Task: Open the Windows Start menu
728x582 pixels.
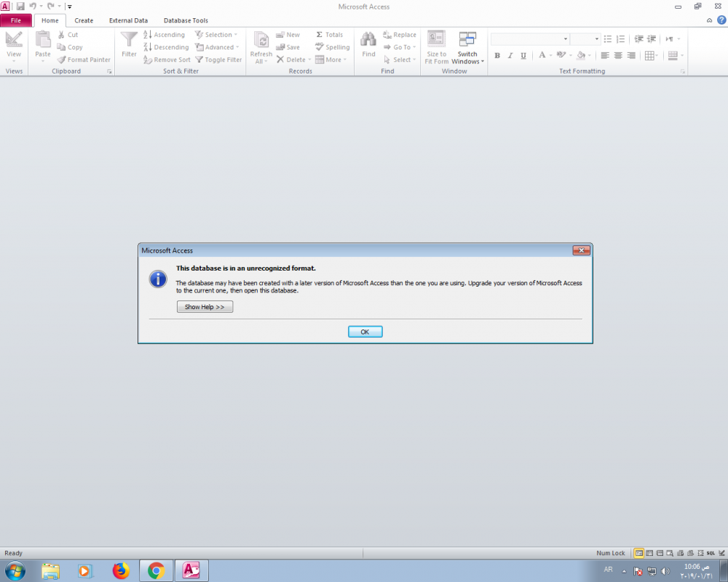Action: pyautogui.click(x=15, y=571)
